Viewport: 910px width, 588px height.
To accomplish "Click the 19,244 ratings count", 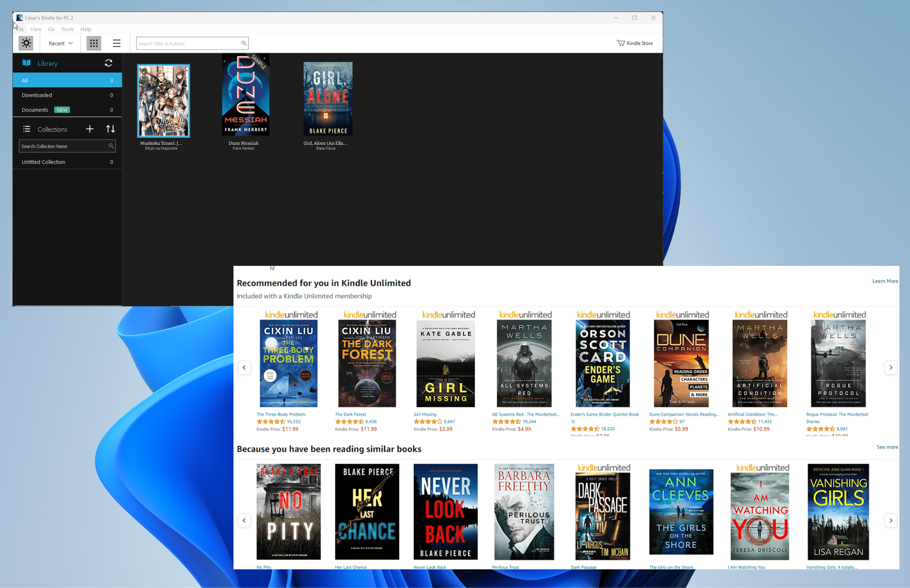I will (x=529, y=422).
